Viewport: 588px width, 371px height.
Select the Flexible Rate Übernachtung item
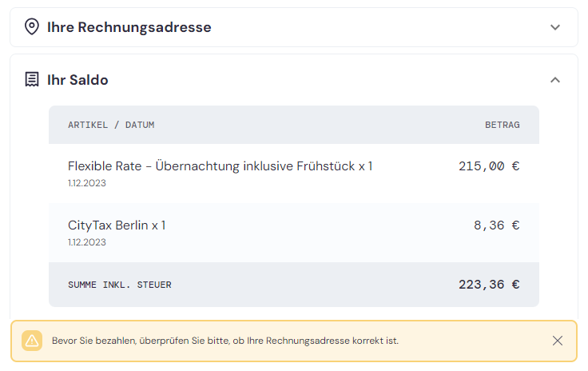[x=294, y=174]
